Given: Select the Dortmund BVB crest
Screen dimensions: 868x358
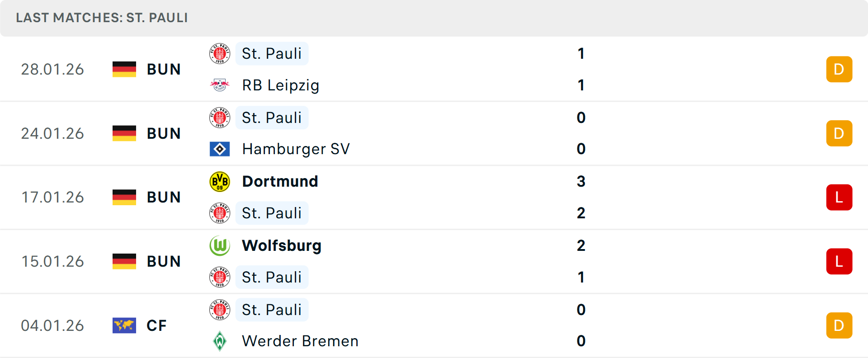Looking at the screenshot, I should tap(220, 181).
